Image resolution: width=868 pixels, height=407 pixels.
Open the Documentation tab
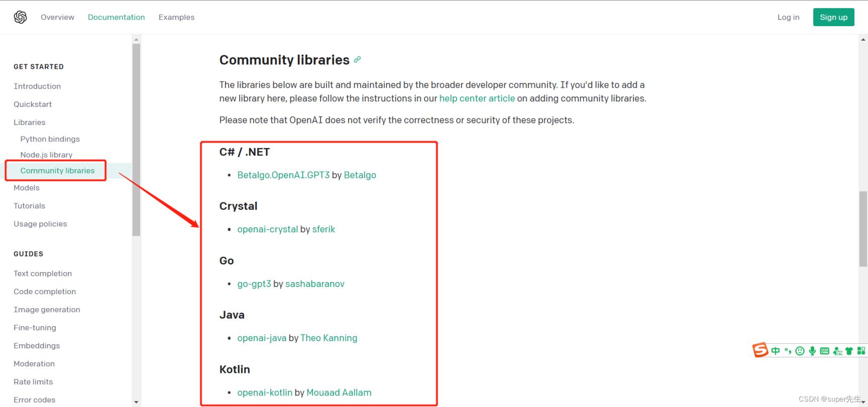coord(116,17)
